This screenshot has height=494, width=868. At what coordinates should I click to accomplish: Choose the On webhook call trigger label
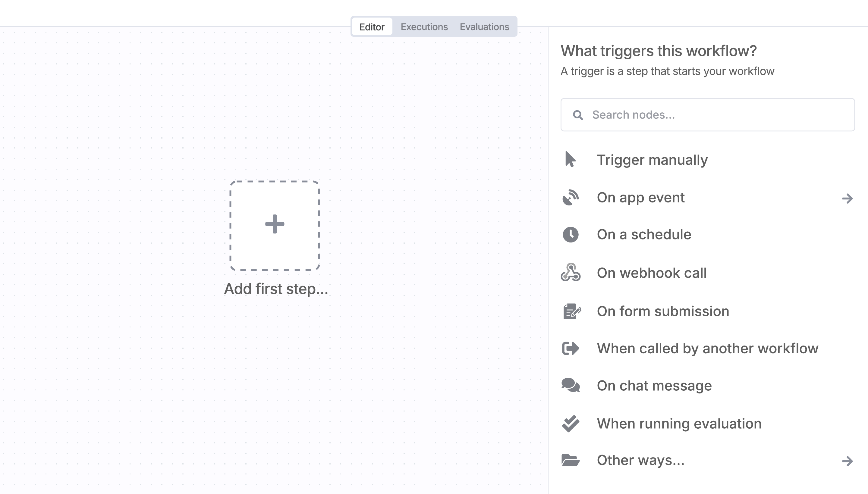point(651,273)
